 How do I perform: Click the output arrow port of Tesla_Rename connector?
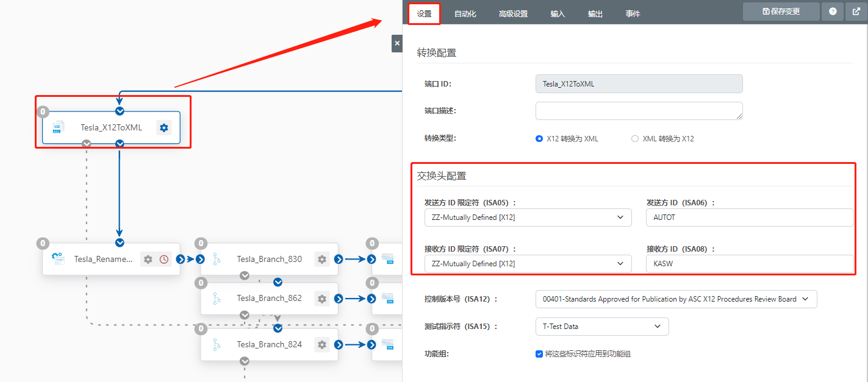coord(180,259)
